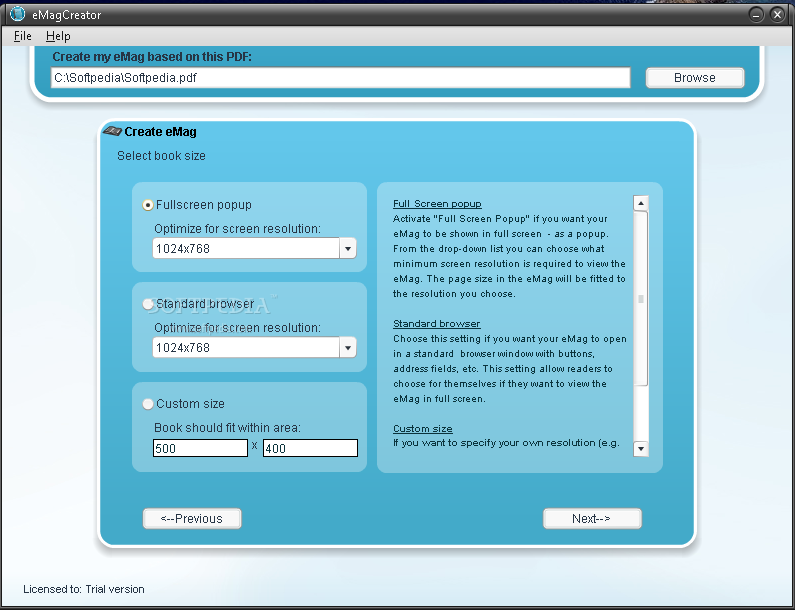Minimize the eMagCreator window
This screenshot has width=795, height=610.
756,15
